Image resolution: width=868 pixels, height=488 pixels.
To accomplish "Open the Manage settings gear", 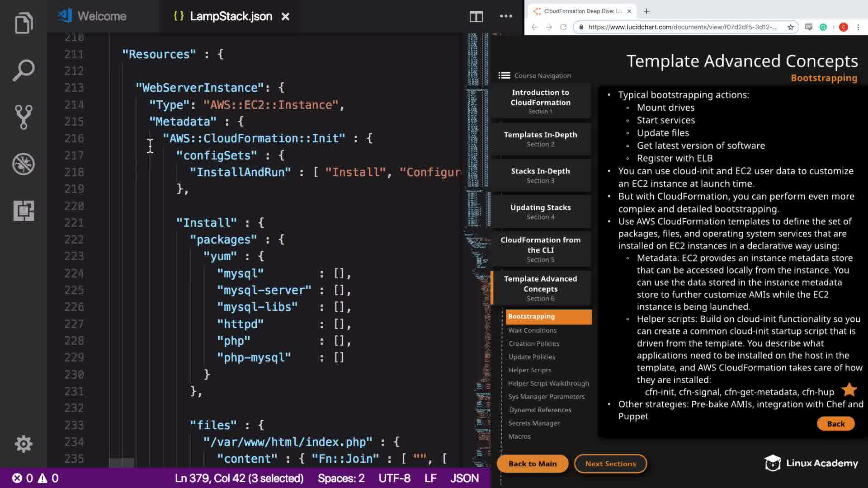I will click(24, 444).
